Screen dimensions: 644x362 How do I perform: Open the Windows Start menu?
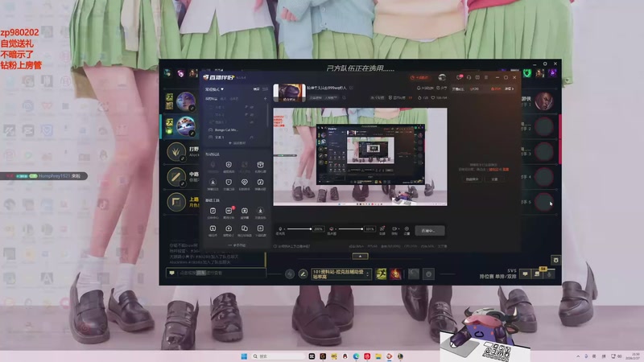pos(244,356)
